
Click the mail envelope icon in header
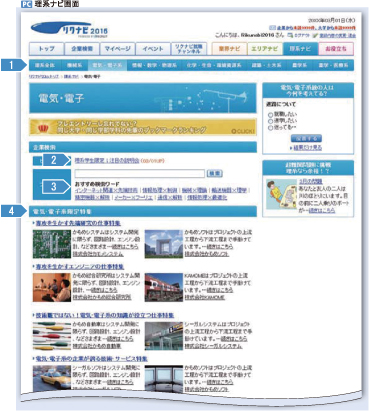pyautogui.click(x=272, y=28)
